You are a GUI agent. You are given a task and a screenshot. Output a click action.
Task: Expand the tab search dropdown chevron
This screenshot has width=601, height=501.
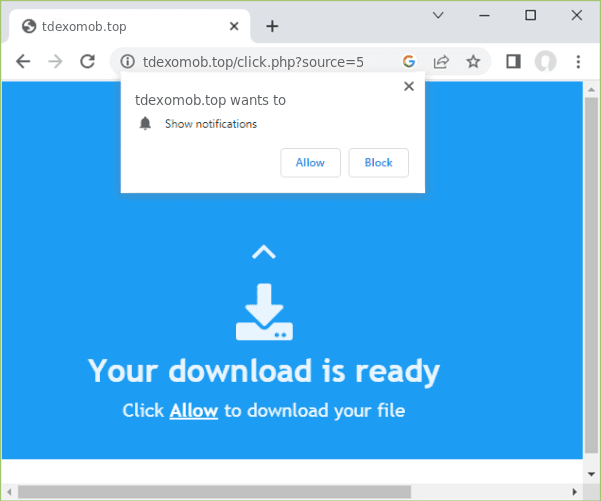pyautogui.click(x=438, y=15)
